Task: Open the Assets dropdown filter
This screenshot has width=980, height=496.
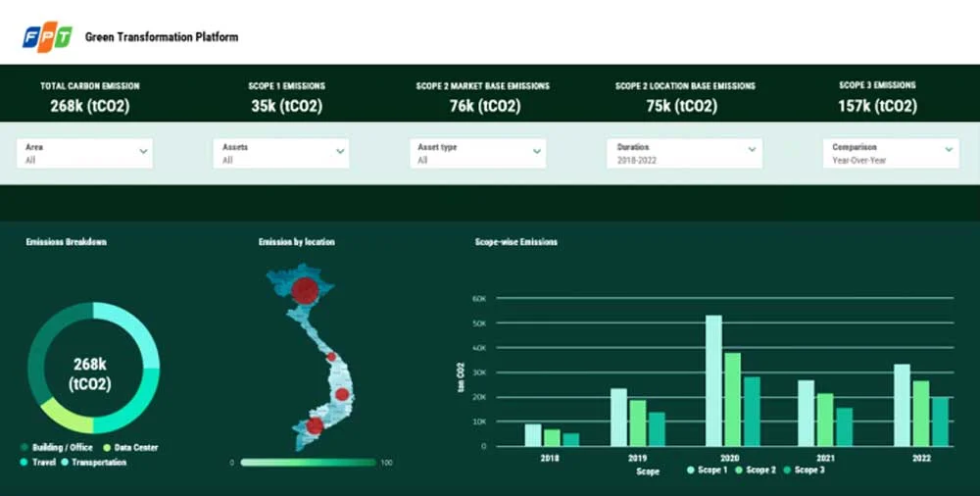Action: pos(281,153)
